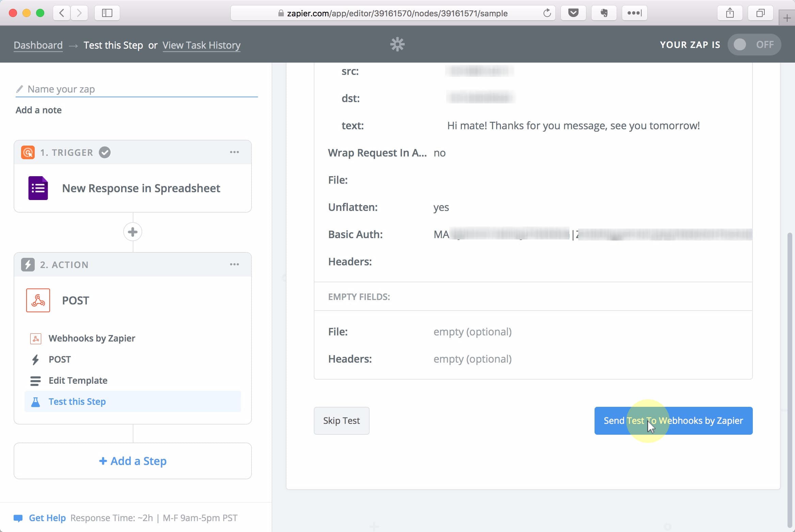Click the 'EMPTY FIELDS:' heading
Viewport: 795px width, 532px height.
click(359, 297)
